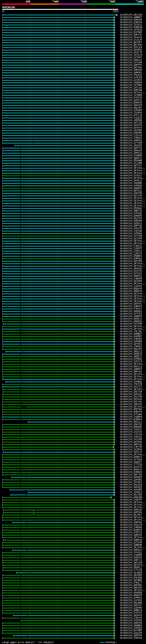This screenshot has height=644, width=146.
Task: Open hit UniRef100_A9NNX7
Action: tap(131, 18)
